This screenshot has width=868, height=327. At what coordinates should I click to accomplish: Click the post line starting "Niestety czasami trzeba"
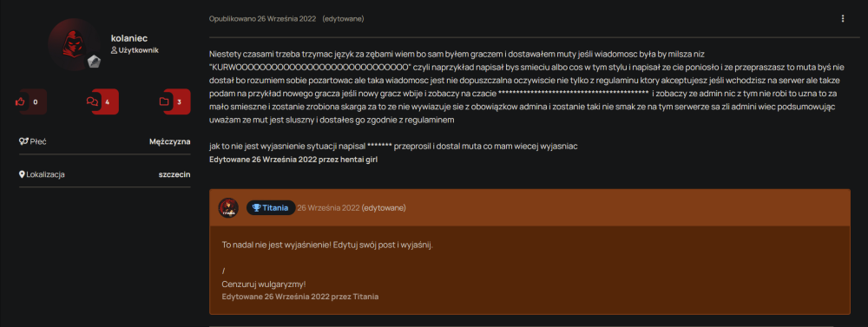(457, 55)
